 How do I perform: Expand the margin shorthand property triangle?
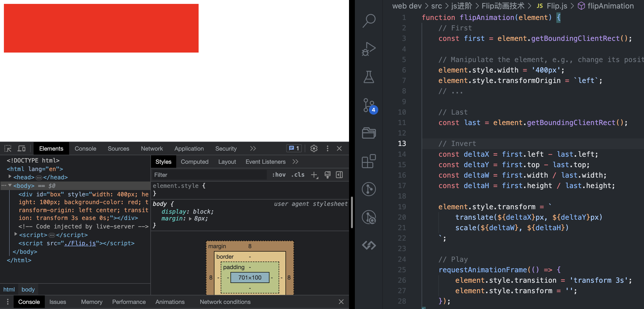point(190,219)
